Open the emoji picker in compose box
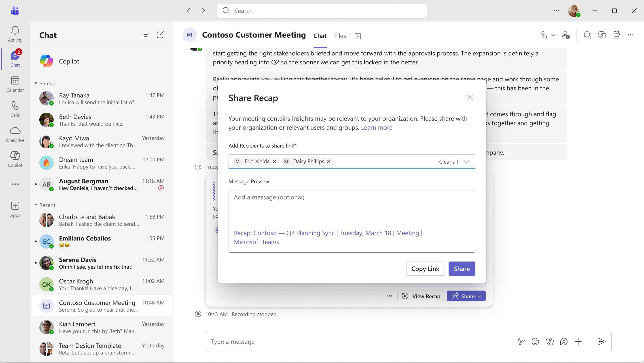644x363 pixels. pyautogui.click(x=535, y=342)
